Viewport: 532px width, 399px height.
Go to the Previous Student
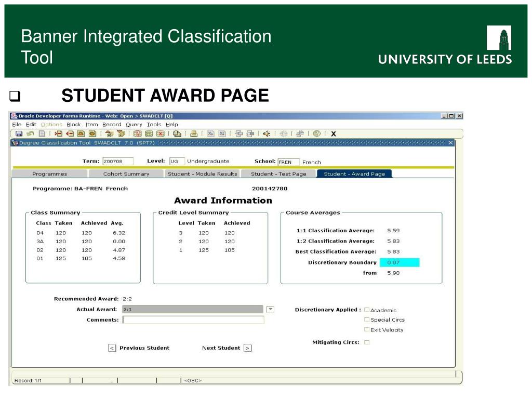(x=112, y=348)
